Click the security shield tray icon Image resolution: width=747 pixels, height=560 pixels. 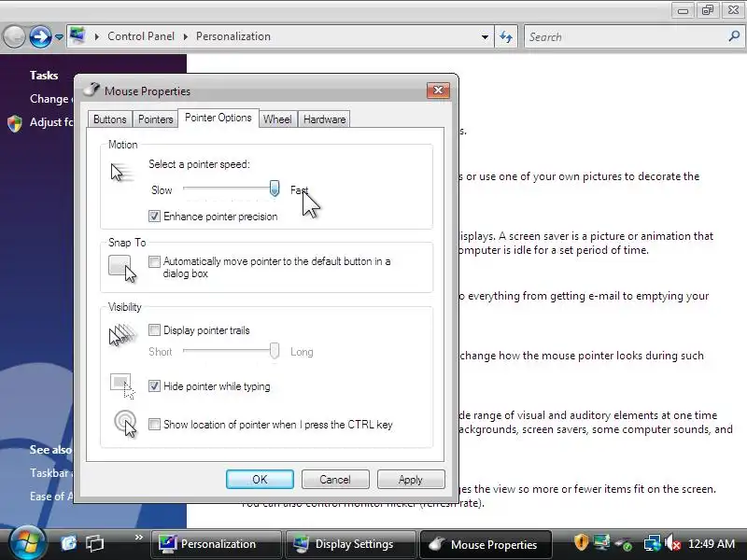coord(581,542)
